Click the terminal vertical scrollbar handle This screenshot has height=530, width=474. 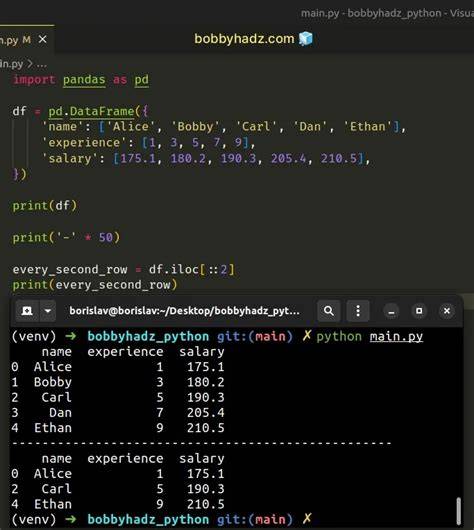click(x=458, y=510)
